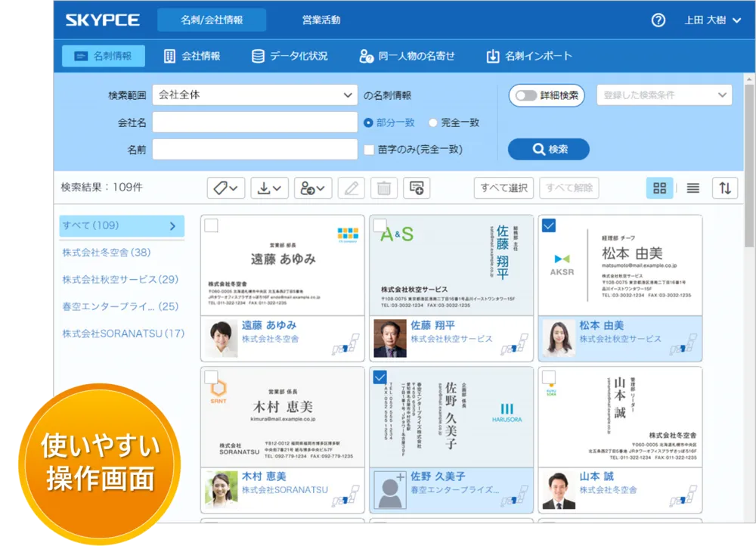The width and height of the screenshot is (756, 546).
Task: Open the download icon dropdown
Action: point(270,188)
